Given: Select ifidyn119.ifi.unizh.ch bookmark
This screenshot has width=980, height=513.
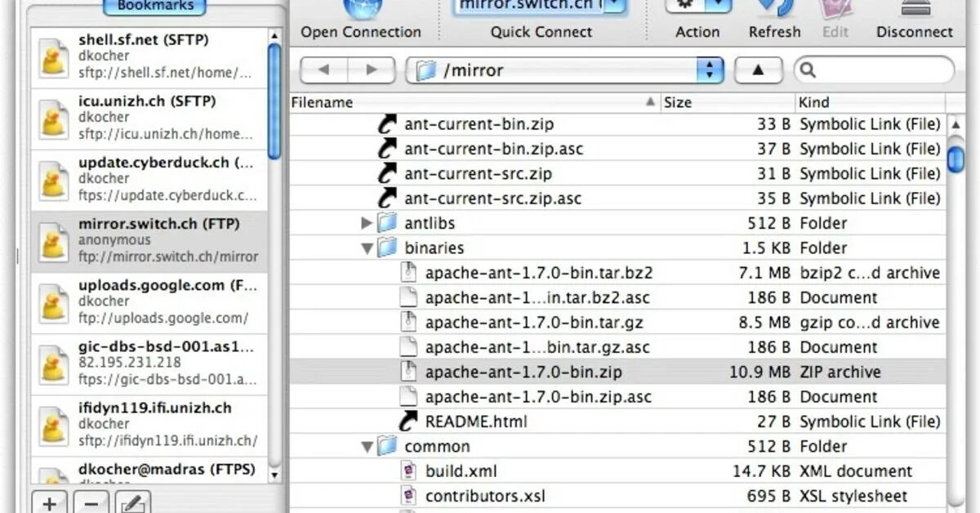Looking at the screenshot, I should [149, 426].
